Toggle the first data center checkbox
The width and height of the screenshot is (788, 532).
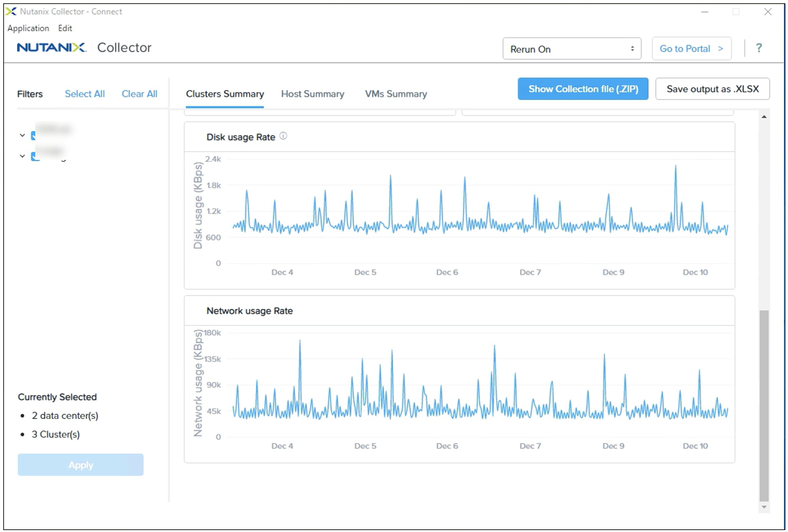[33, 135]
